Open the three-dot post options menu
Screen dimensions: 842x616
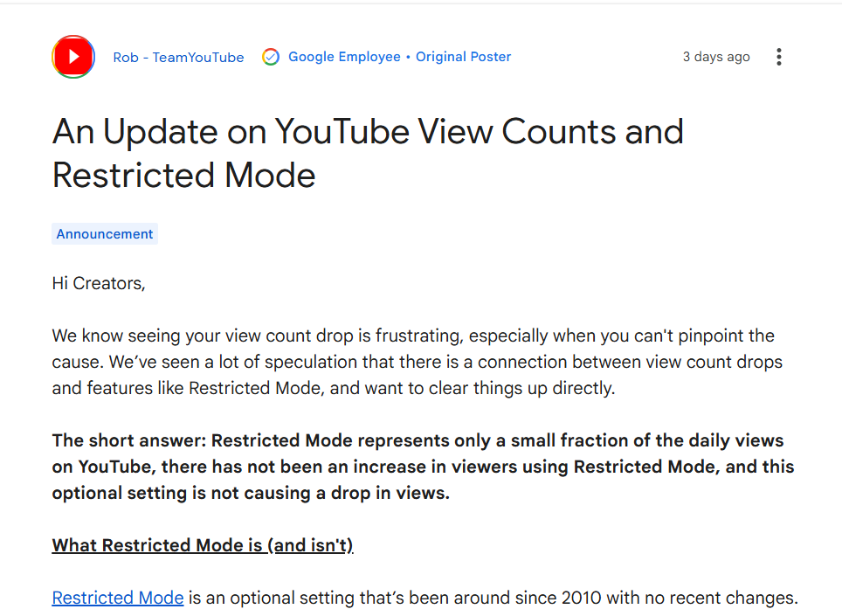click(x=778, y=57)
